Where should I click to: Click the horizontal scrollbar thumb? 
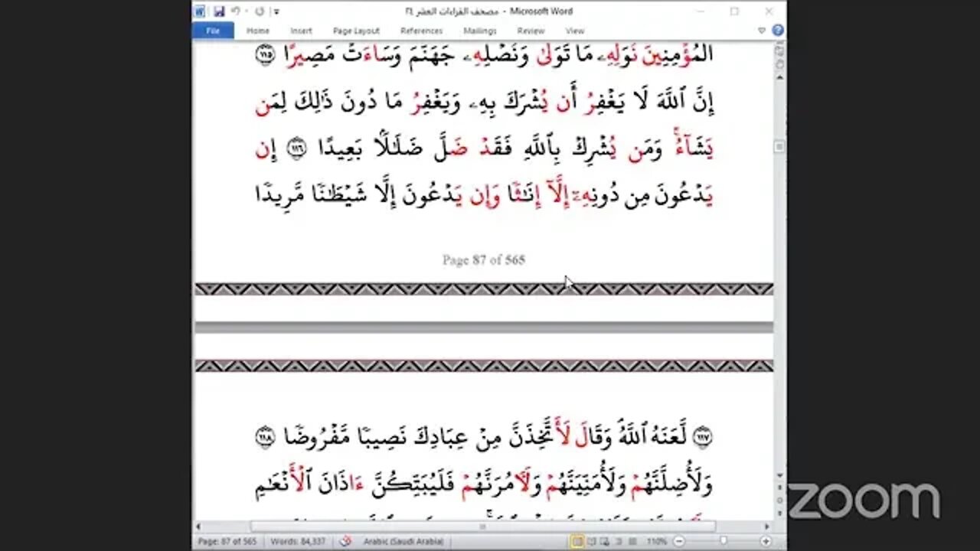pyautogui.click(x=483, y=527)
